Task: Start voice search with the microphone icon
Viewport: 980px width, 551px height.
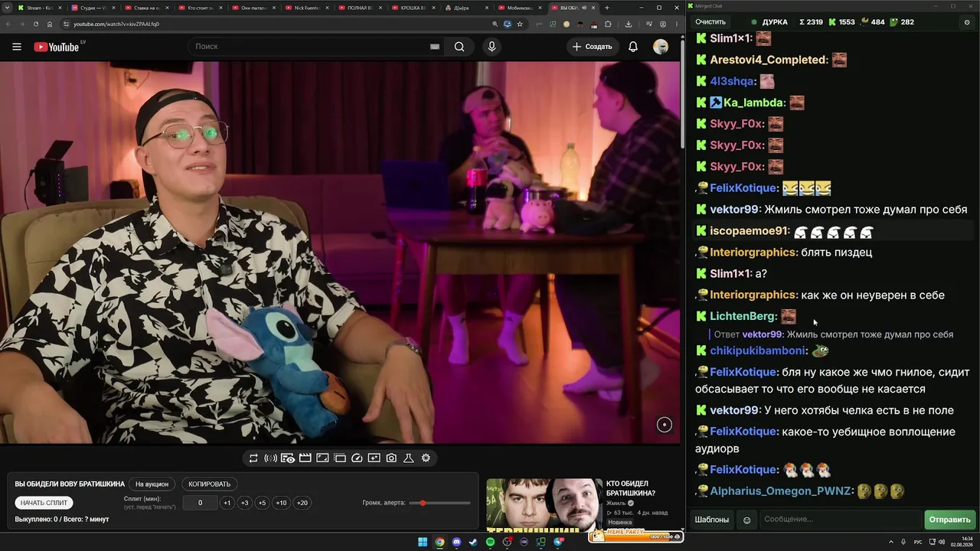Action: (x=492, y=47)
